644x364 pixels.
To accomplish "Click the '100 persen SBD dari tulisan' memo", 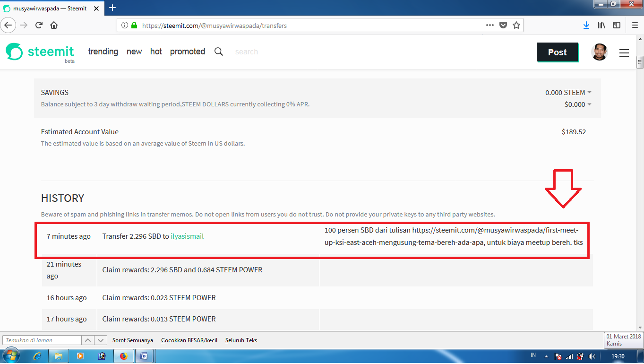I will click(454, 236).
